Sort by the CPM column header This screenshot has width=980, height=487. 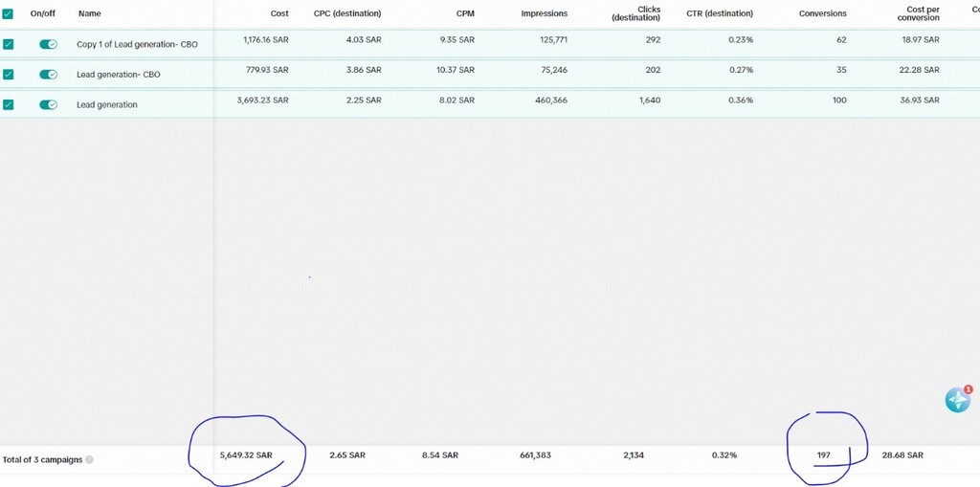click(x=465, y=13)
